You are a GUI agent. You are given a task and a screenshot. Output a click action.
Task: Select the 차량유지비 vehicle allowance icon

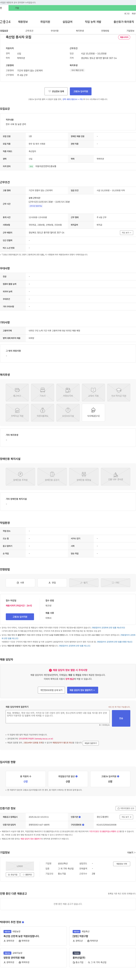68,392
